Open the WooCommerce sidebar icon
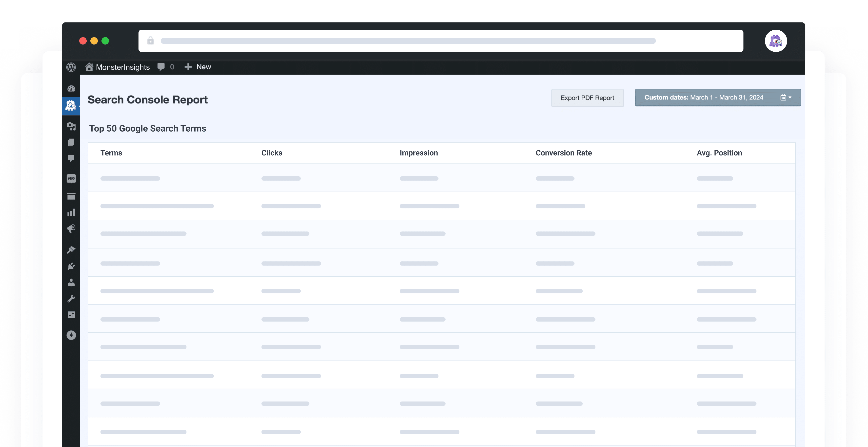Viewport: 868px width, 447px height. pyautogui.click(x=71, y=178)
